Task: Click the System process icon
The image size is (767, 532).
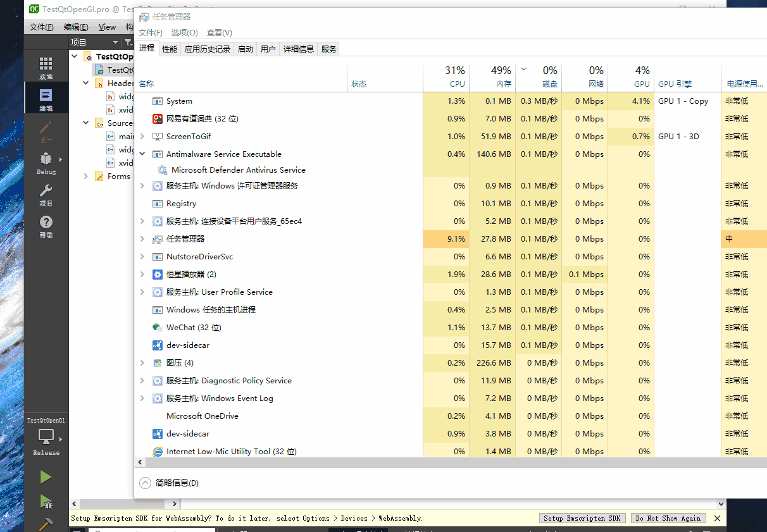Action: [158, 101]
